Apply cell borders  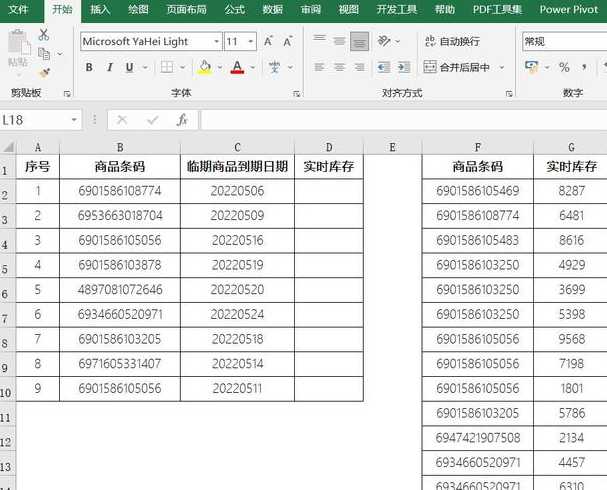click(x=167, y=67)
